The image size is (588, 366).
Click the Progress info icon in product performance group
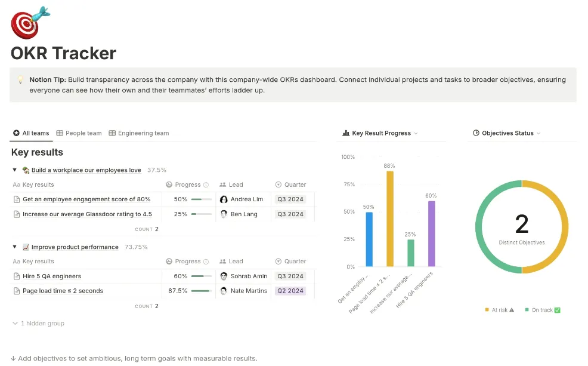tap(206, 262)
